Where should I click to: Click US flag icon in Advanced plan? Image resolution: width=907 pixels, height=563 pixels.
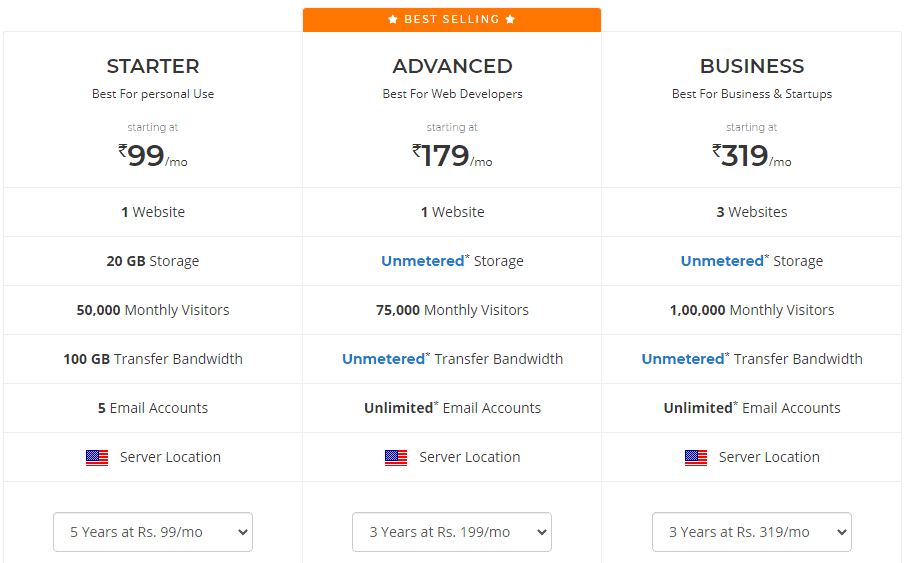coord(396,458)
